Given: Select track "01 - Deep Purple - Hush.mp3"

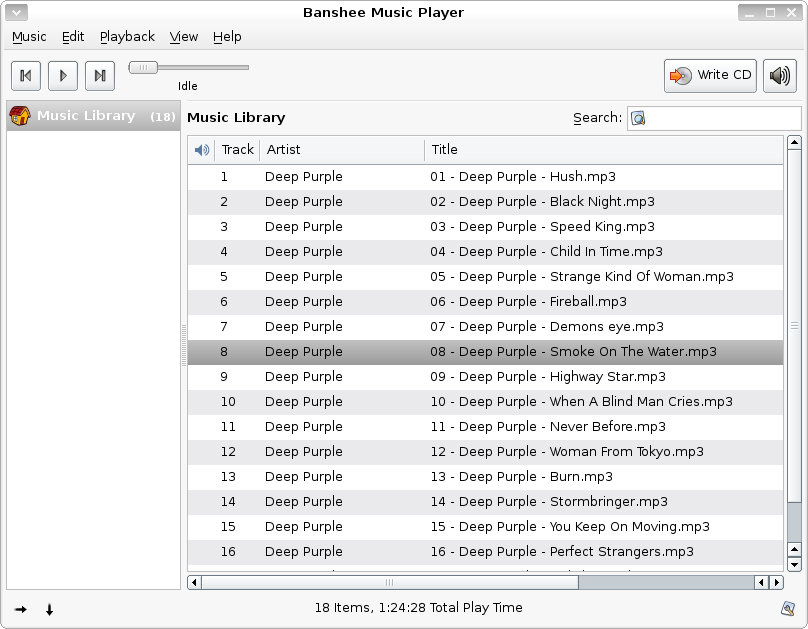Looking at the screenshot, I should pyautogui.click(x=485, y=177).
